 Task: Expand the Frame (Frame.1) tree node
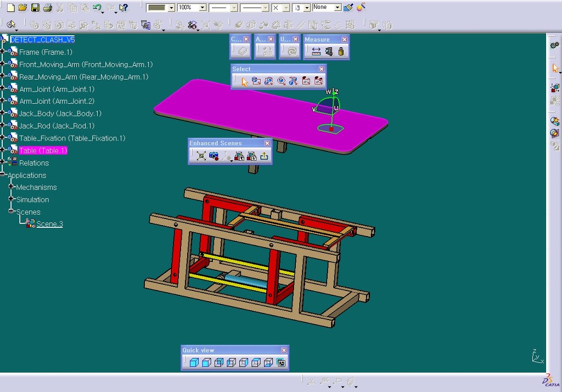pos(3,52)
